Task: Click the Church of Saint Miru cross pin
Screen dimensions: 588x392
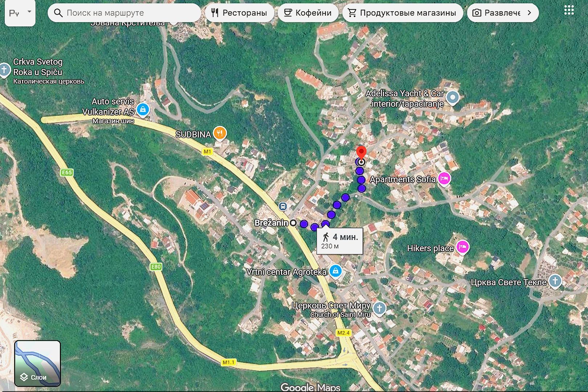Action: (x=379, y=309)
